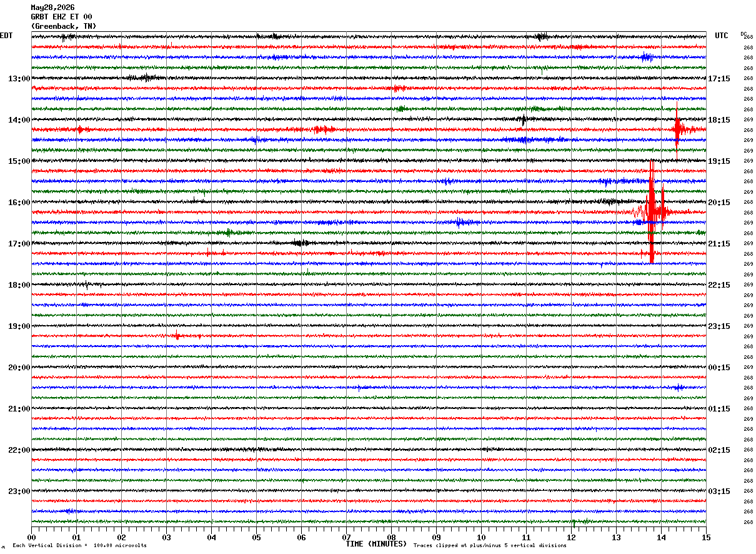
Task: Click the TIME (MINUTES) axis title
Action: (376, 544)
